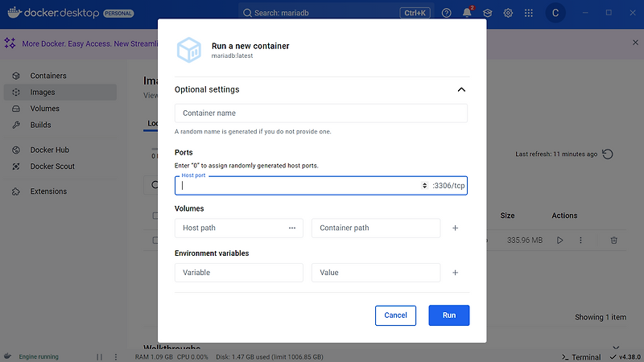Image resolution: width=644 pixels, height=362 pixels.
Task: Cancel the new container dialog
Action: (395, 315)
